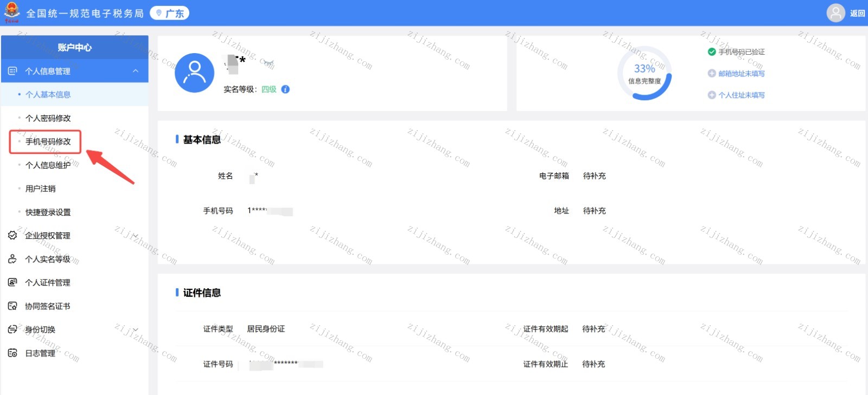The height and width of the screenshot is (395, 868).
Task: Click the user avatar icon in header
Action: [x=835, y=13]
